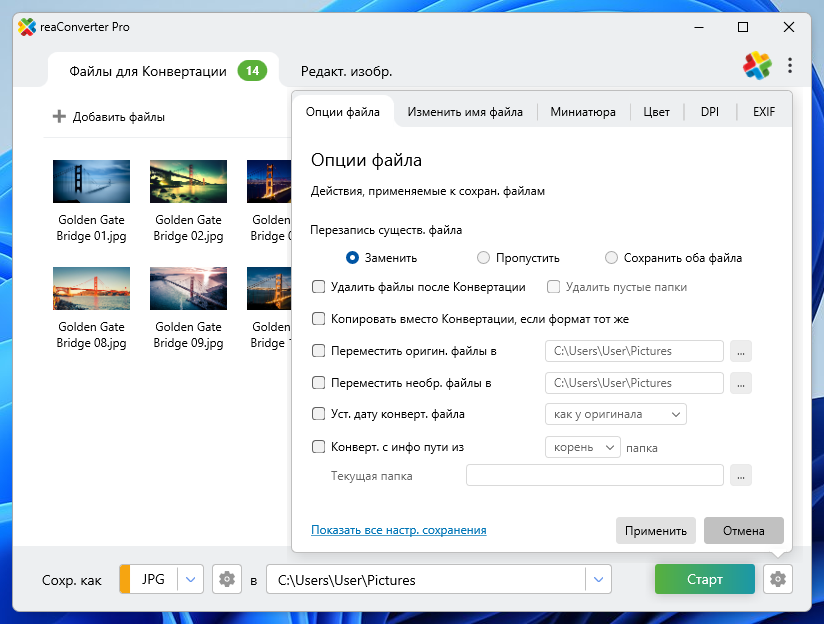Select Golden Gate Bridge 01.jpg thumbnail

coord(91,181)
